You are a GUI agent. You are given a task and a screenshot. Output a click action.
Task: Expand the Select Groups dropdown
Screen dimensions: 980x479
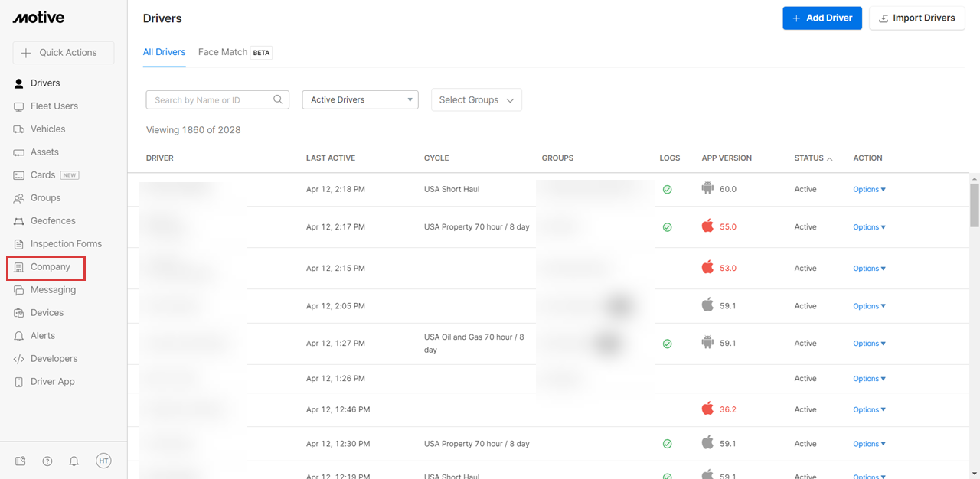point(476,99)
